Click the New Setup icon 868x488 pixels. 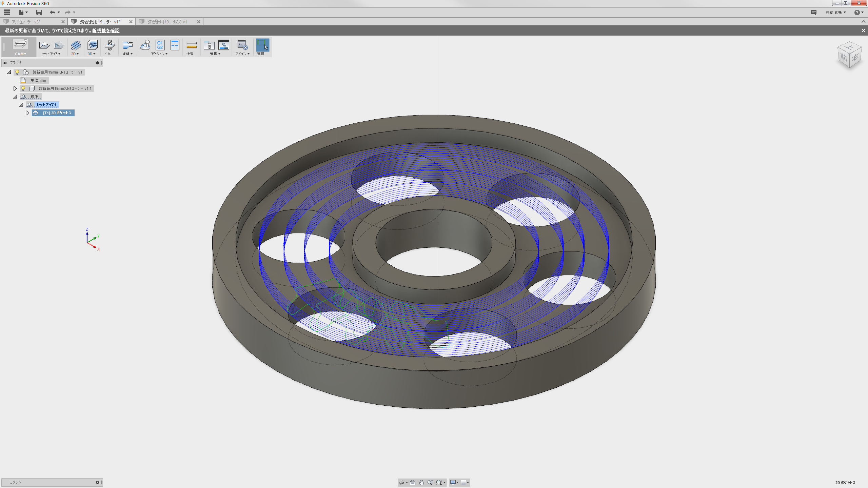44,45
